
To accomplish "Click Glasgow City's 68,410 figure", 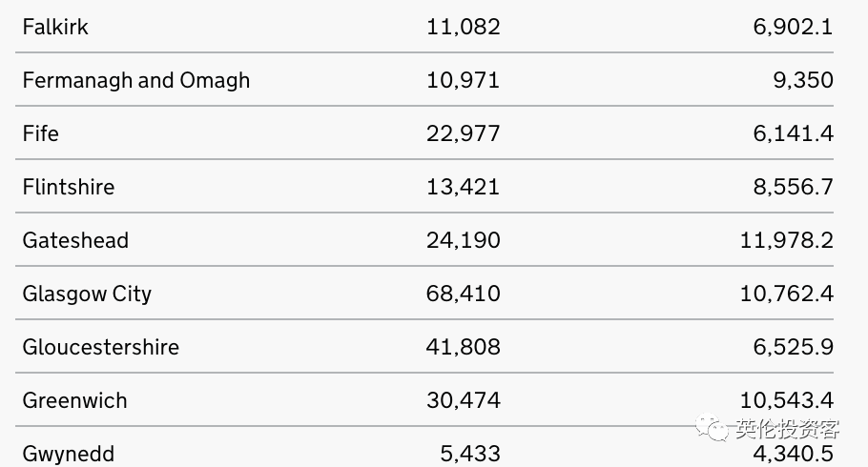I will [x=464, y=294].
